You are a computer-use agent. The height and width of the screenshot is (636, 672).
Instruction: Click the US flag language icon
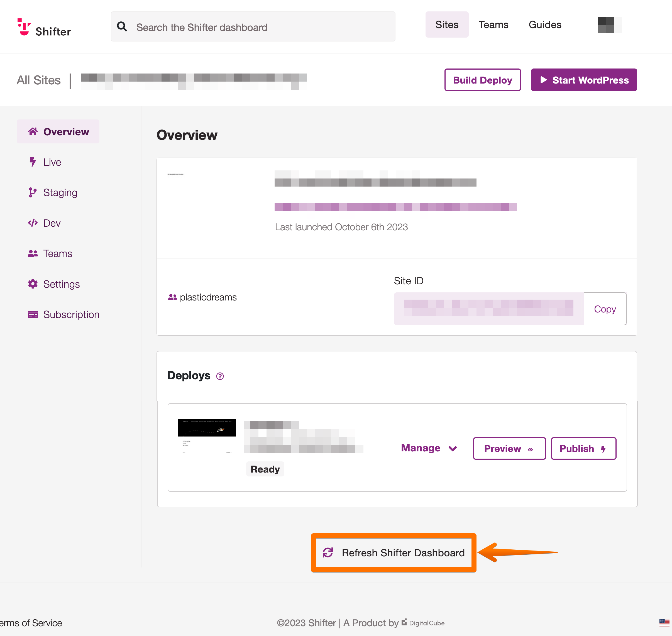click(664, 622)
